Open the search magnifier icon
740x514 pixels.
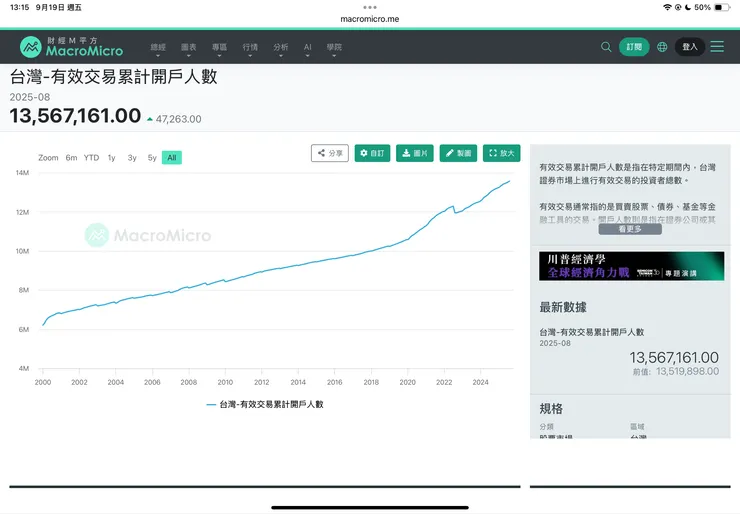(606, 47)
